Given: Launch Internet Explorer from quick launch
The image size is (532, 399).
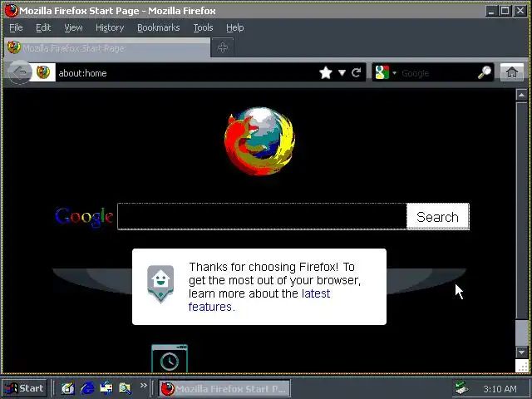Looking at the screenshot, I should (x=87, y=388).
